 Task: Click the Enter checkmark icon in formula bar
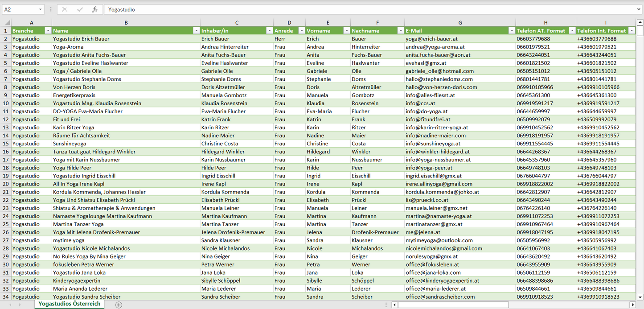tap(80, 9)
